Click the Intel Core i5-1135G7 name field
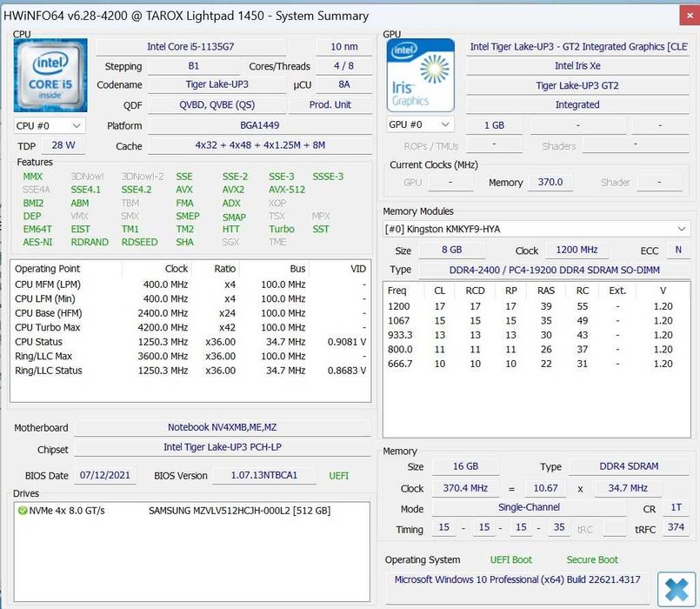 pyautogui.click(x=190, y=46)
